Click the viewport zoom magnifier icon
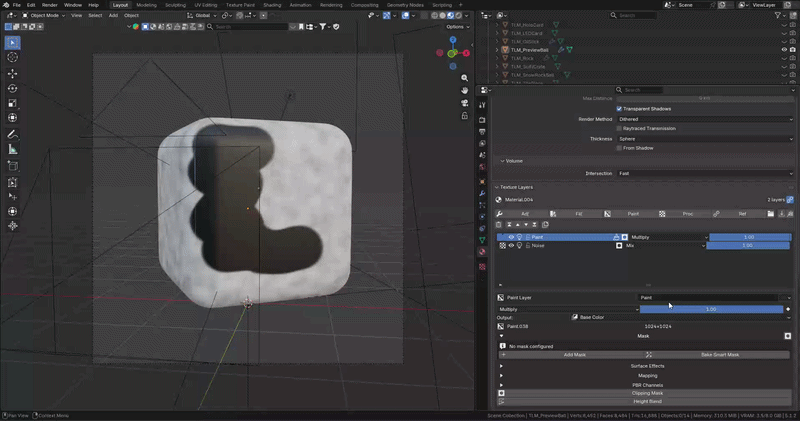 coord(464,78)
